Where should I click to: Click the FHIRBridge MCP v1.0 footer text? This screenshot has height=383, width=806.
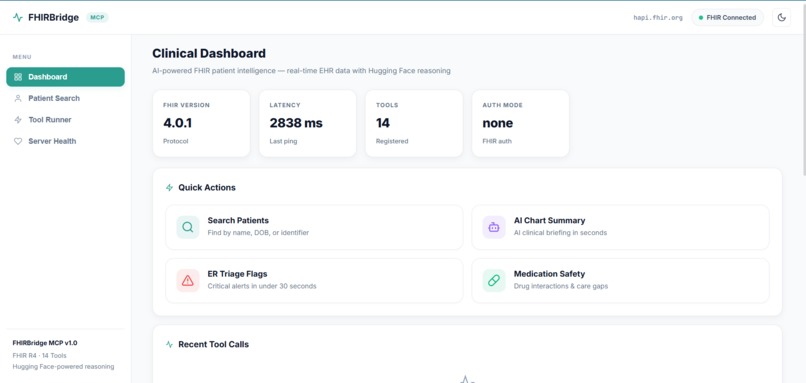coord(45,343)
